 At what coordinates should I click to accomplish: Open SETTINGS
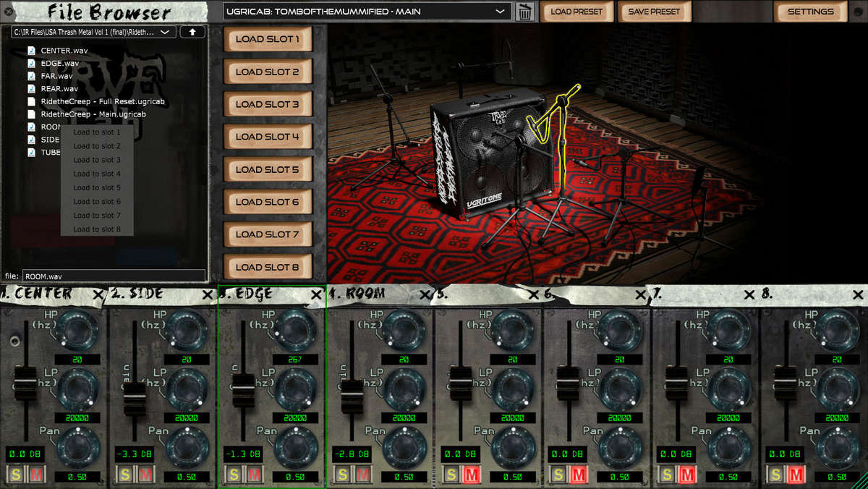810,12
